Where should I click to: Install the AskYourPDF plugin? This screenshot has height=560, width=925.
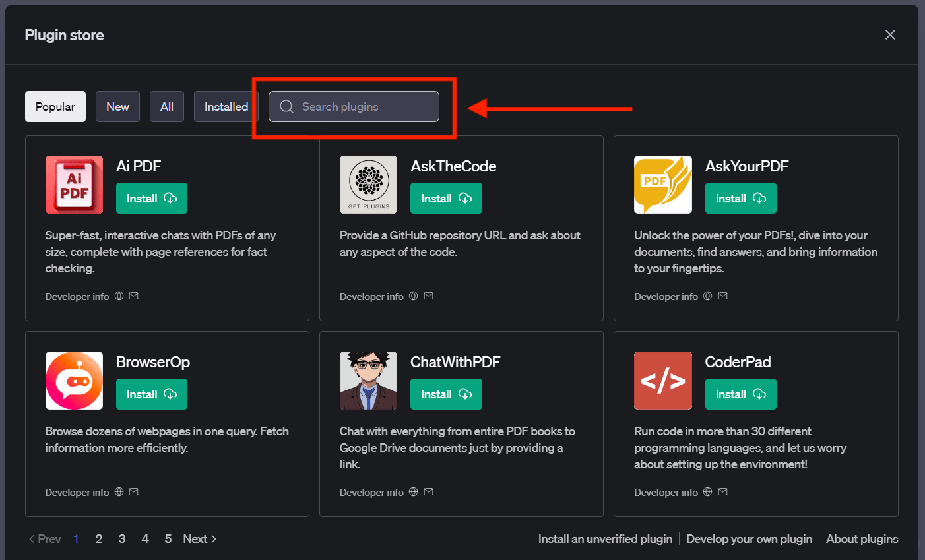[741, 199]
